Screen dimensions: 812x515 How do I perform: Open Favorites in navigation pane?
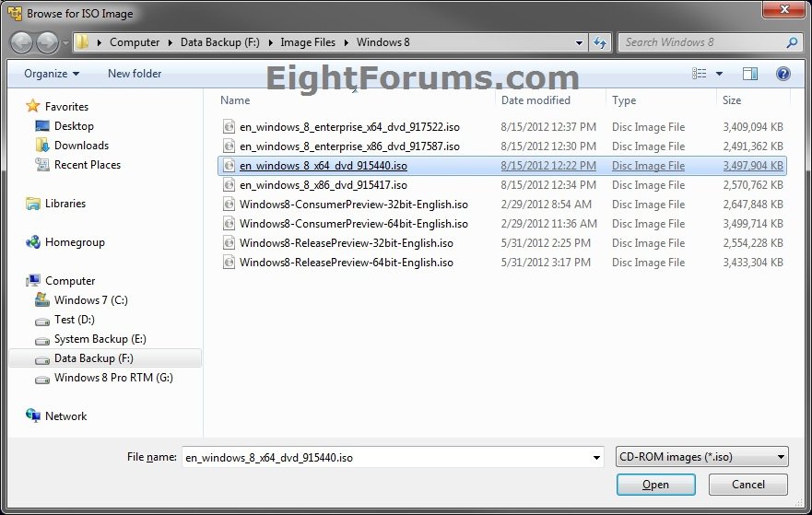click(66, 107)
